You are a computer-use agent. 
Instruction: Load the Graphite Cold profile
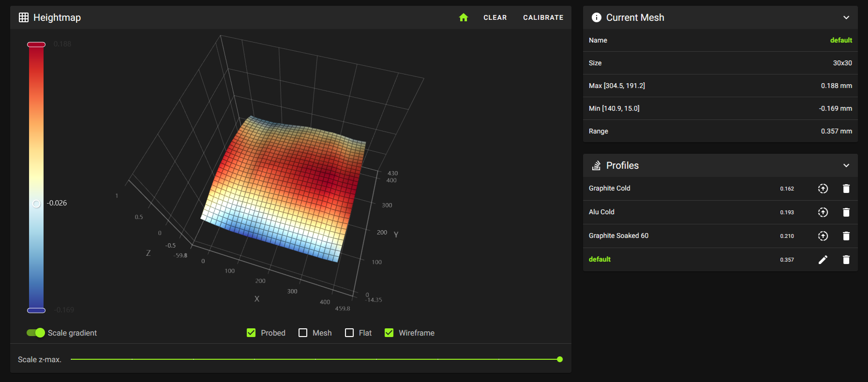(823, 189)
